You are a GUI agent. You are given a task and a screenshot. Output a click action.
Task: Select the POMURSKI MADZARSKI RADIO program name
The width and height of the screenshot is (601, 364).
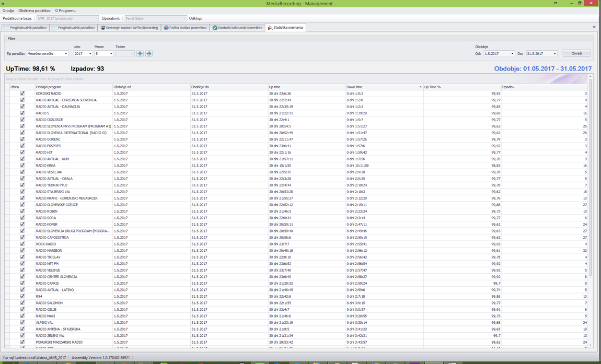point(59,342)
